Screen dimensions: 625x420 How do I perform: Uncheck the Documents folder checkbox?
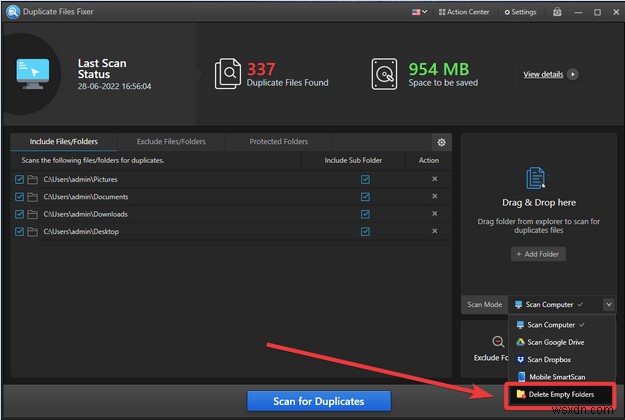[x=19, y=197]
